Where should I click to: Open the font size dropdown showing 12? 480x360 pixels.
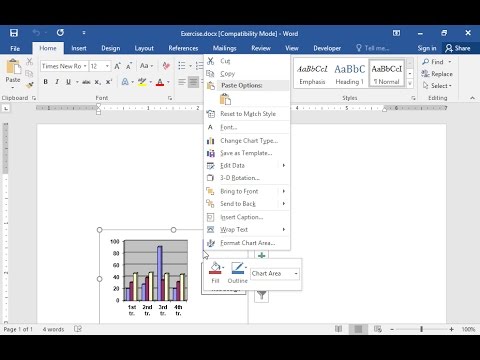107,66
